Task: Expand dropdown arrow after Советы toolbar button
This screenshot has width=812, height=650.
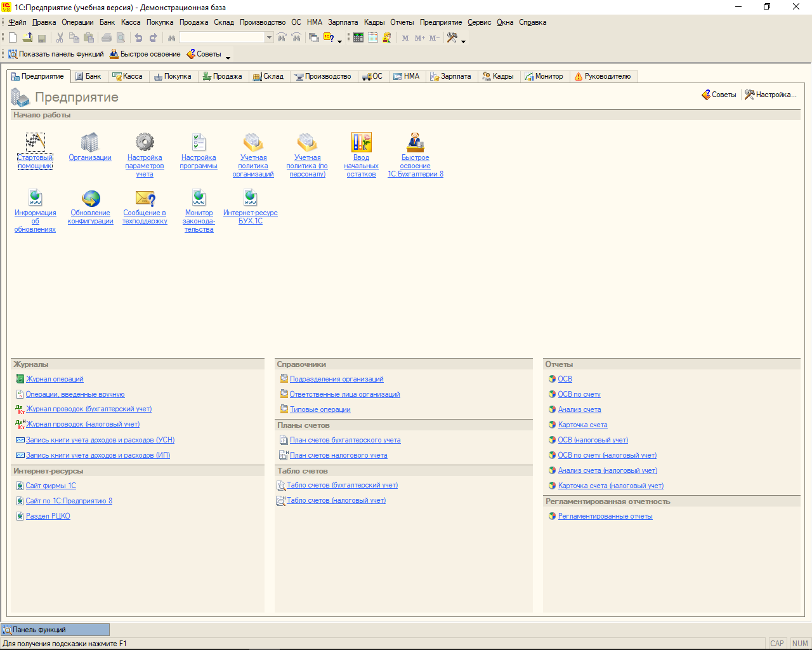Action: (x=228, y=58)
